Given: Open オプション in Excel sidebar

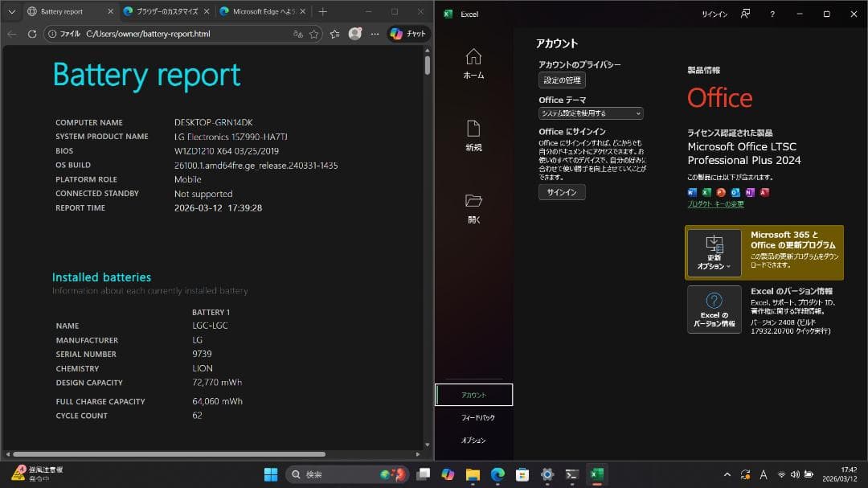Looking at the screenshot, I should pyautogui.click(x=473, y=441).
